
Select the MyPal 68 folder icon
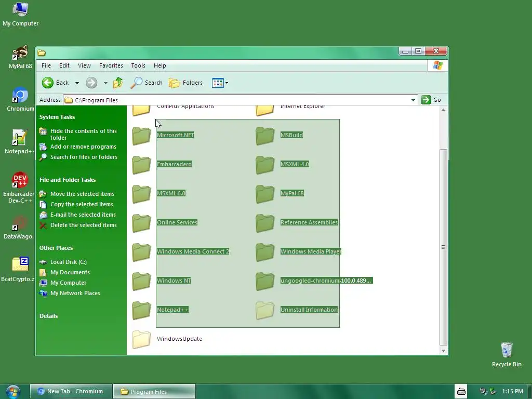point(264,194)
